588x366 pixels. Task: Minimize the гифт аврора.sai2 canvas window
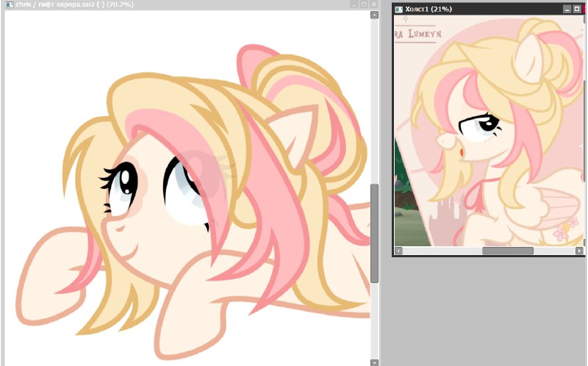(354, 4)
